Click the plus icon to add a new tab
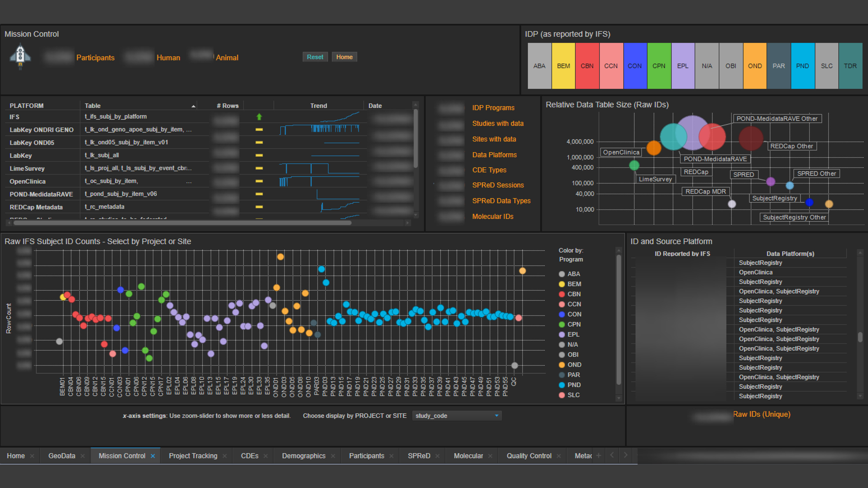Image resolution: width=868 pixels, height=488 pixels. (599, 455)
